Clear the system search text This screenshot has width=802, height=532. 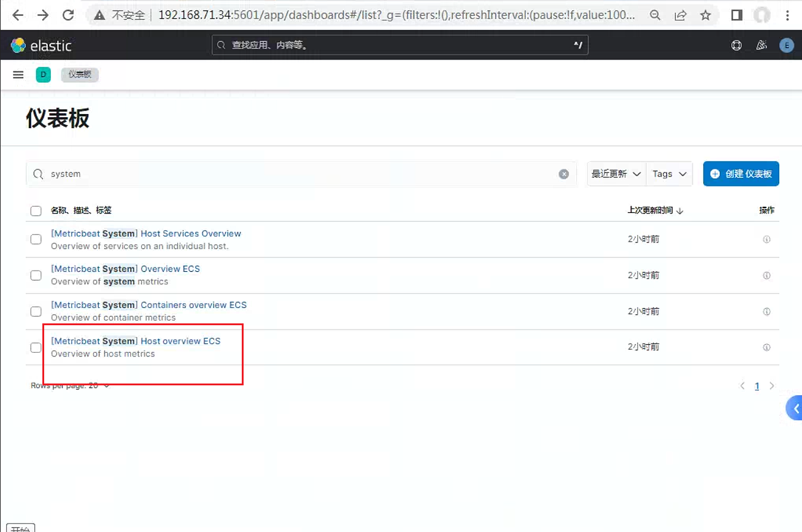[564, 174]
